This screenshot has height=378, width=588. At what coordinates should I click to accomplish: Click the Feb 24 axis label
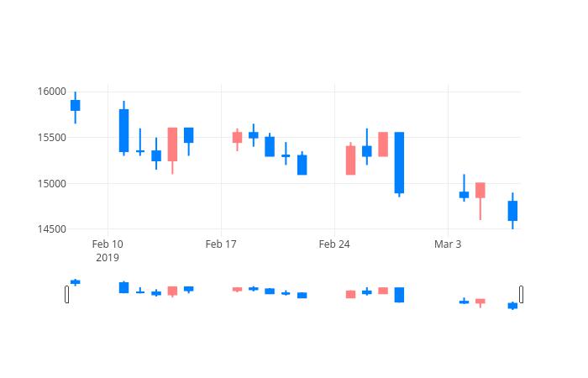334,244
